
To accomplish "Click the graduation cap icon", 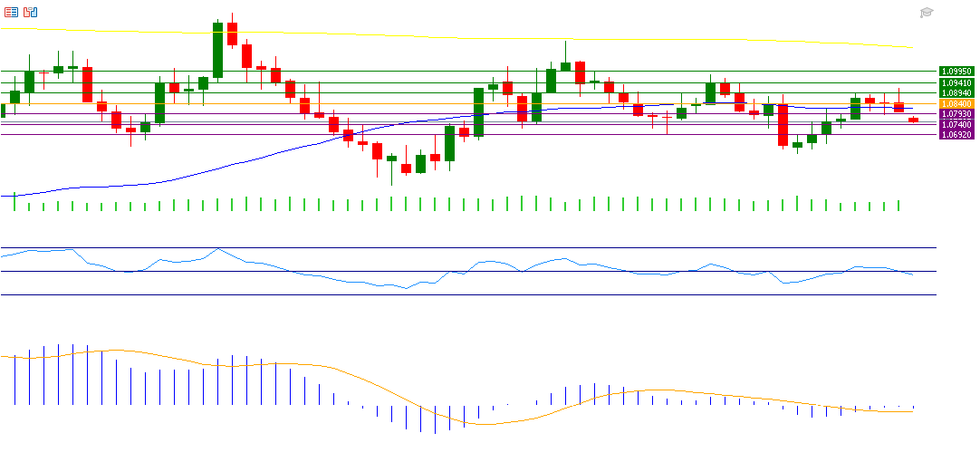I will click(x=927, y=13).
